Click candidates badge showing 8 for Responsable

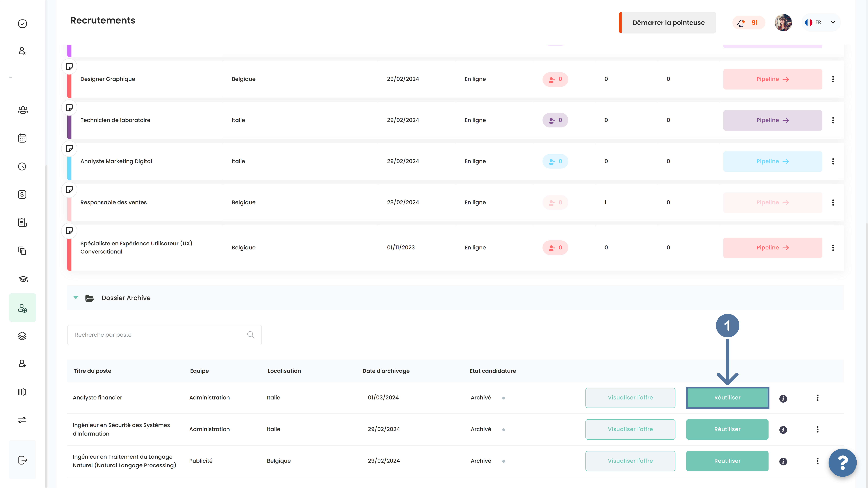tap(555, 202)
